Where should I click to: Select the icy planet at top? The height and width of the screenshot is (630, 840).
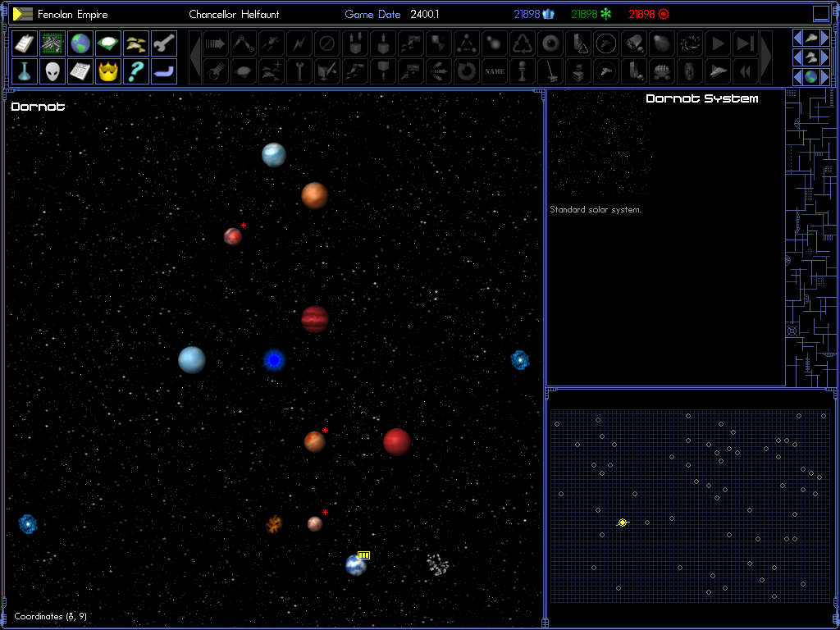click(x=274, y=155)
